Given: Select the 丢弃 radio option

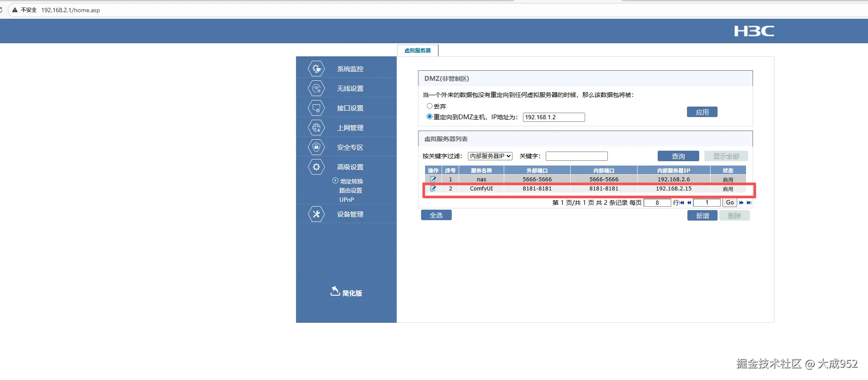Looking at the screenshot, I should pos(429,106).
